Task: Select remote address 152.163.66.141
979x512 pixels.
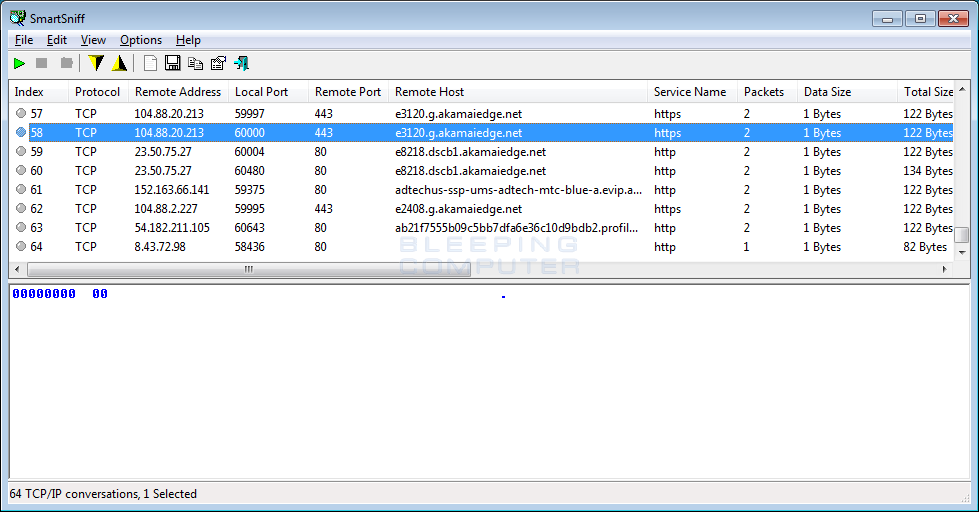Action: pos(172,190)
